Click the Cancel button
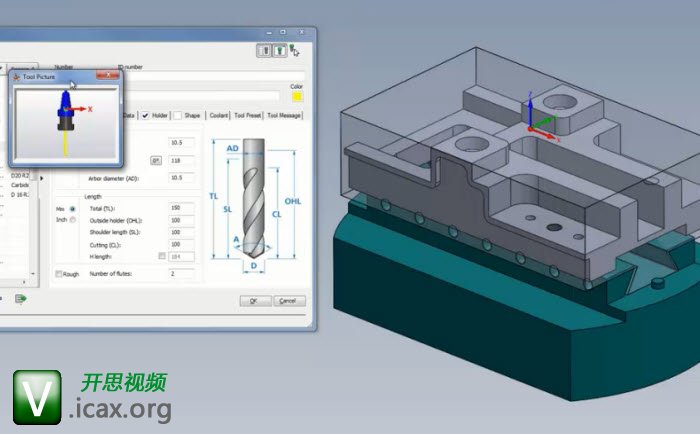Image resolution: width=700 pixels, height=434 pixels. click(289, 301)
